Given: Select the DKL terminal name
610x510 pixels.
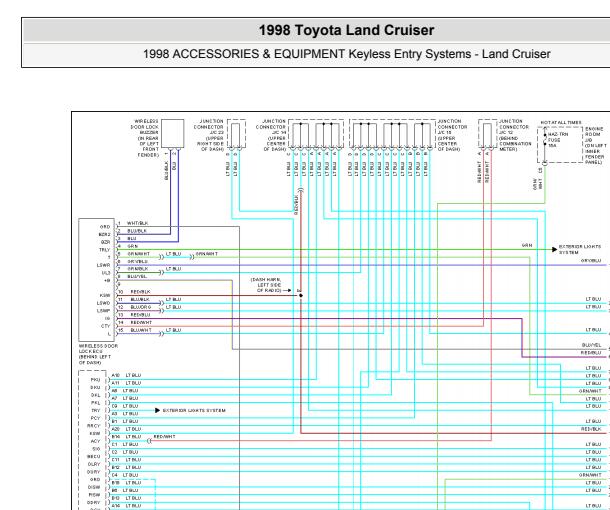Looking at the screenshot, I should click(x=95, y=395).
